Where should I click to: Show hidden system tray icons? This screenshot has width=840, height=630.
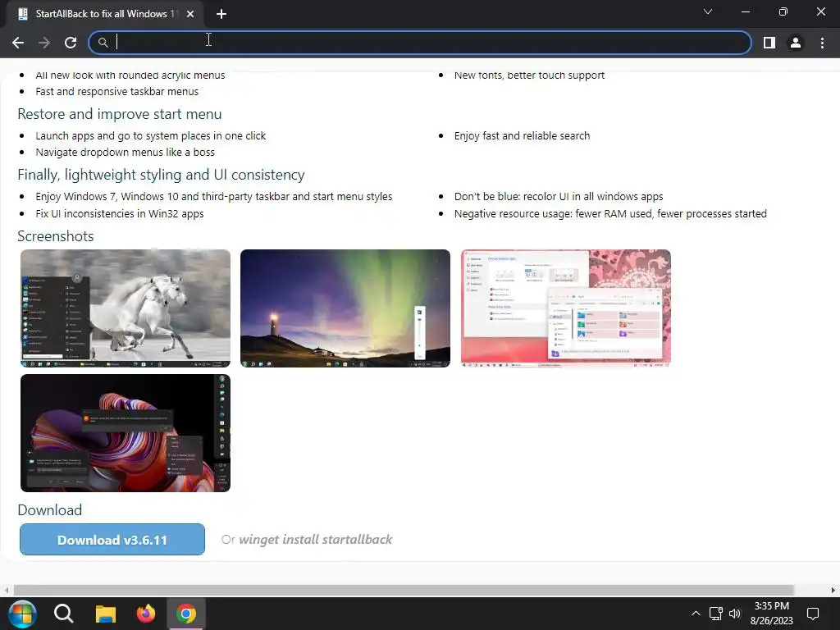coord(696,614)
